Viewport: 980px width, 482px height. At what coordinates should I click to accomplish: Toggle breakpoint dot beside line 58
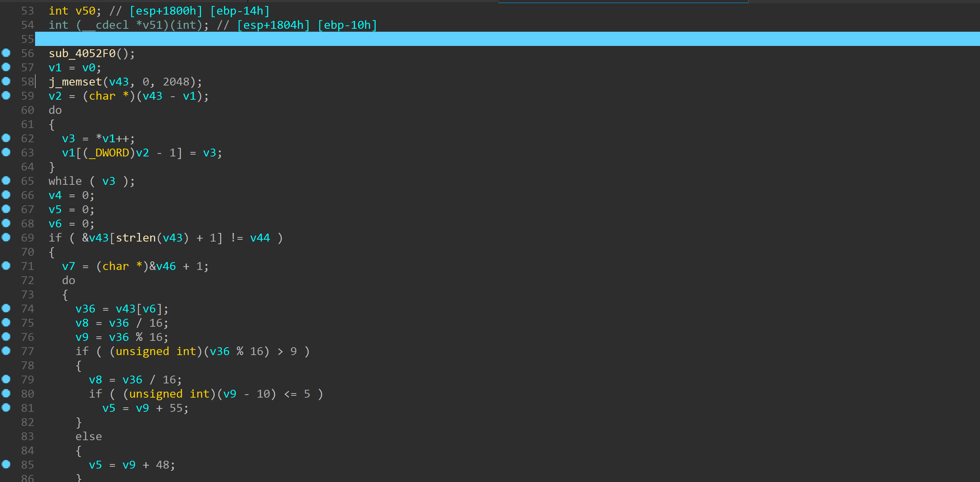(x=6, y=81)
